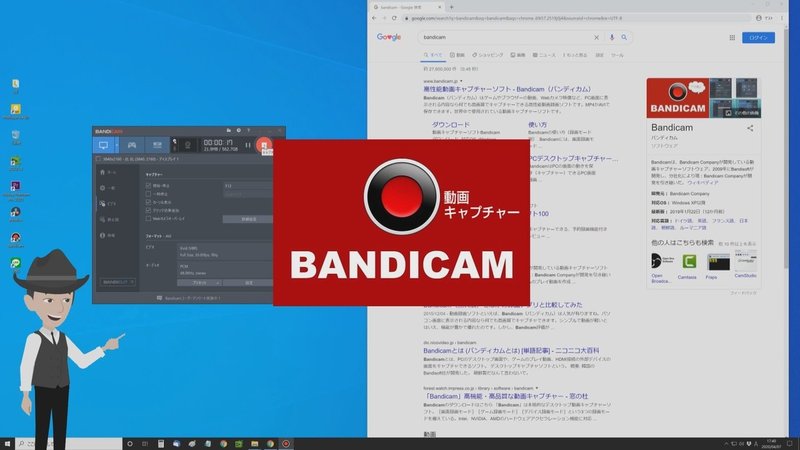
Task: Clear the Google search box with X
Action: click(x=596, y=37)
